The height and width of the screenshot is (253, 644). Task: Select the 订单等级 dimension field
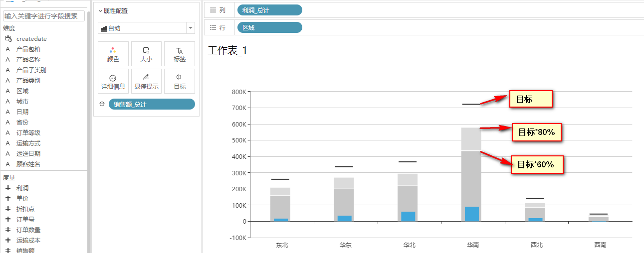coord(28,132)
